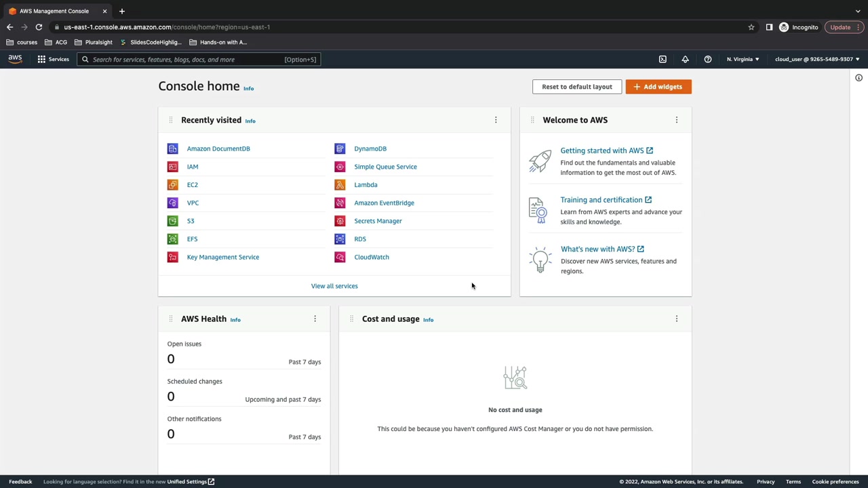Click the EFS service icon
The height and width of the screenshot is (488, 868).
[x=173, y=239]
